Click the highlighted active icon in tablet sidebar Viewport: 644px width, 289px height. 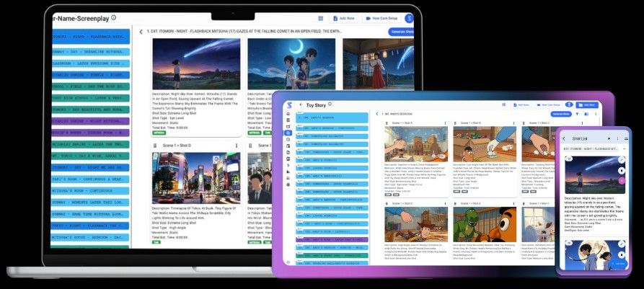[288, 133]
